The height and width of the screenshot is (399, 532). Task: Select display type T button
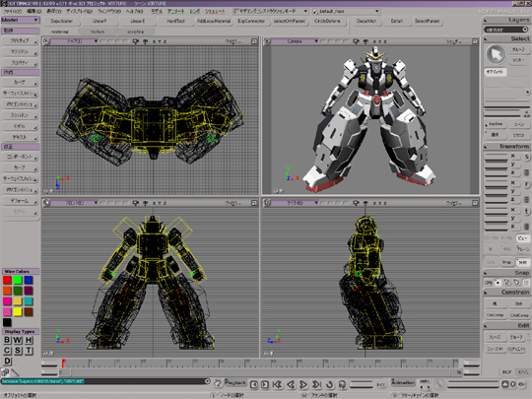(29, 351)
